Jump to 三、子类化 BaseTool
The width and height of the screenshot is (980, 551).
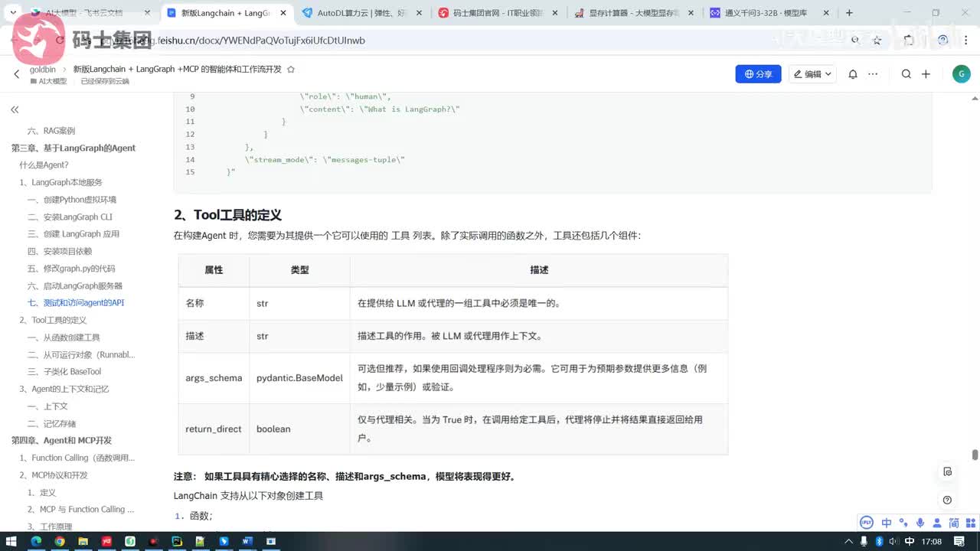64,372
